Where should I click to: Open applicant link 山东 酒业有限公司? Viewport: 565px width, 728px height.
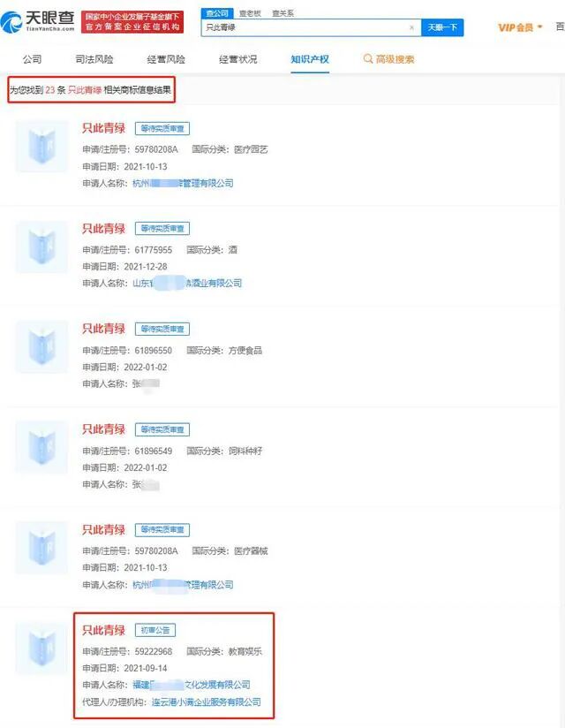(x=187, y=284)
